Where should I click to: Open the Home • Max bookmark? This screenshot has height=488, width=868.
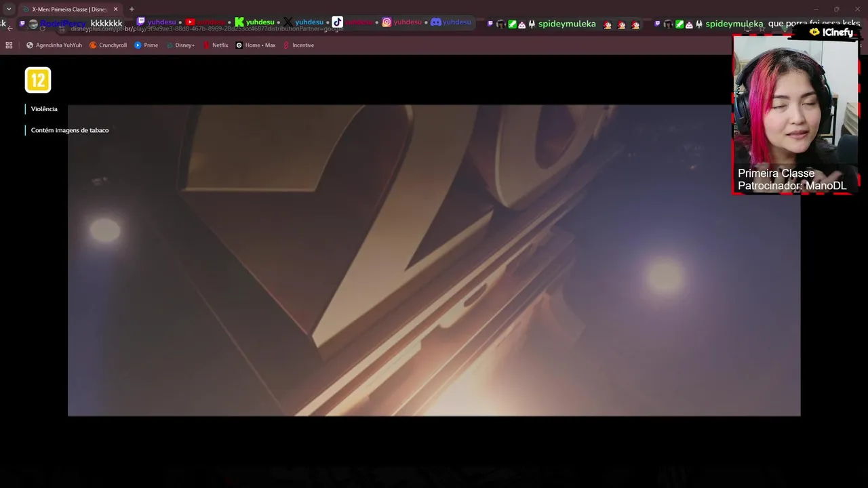click(256, 45)
